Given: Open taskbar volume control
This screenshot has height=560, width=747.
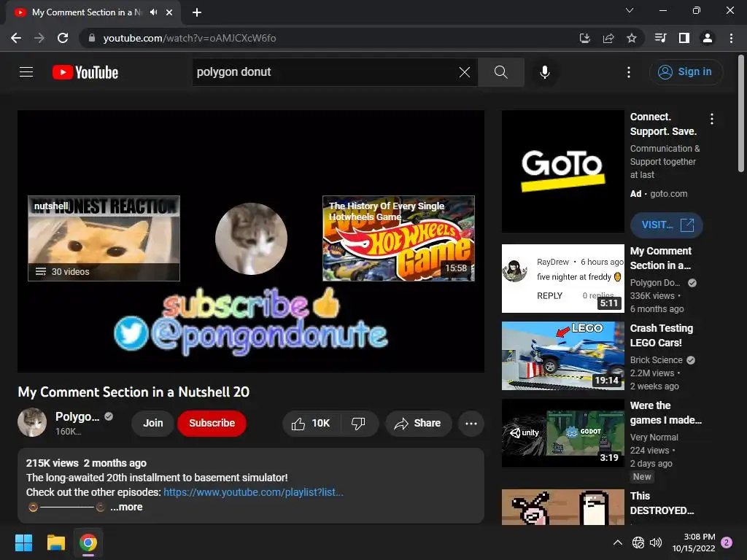Looking at the screenshot, I should tap(656, 542).
